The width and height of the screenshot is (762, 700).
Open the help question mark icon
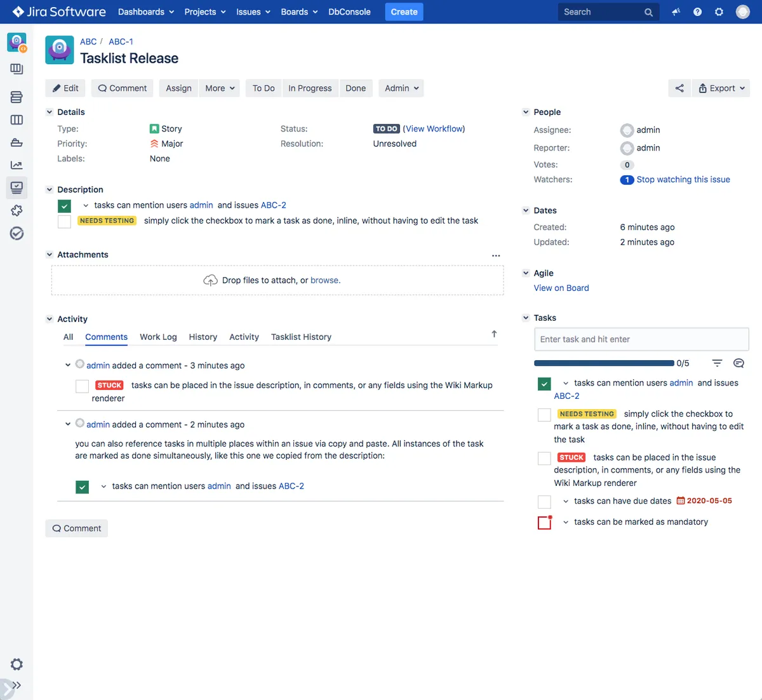click(697, 12)
